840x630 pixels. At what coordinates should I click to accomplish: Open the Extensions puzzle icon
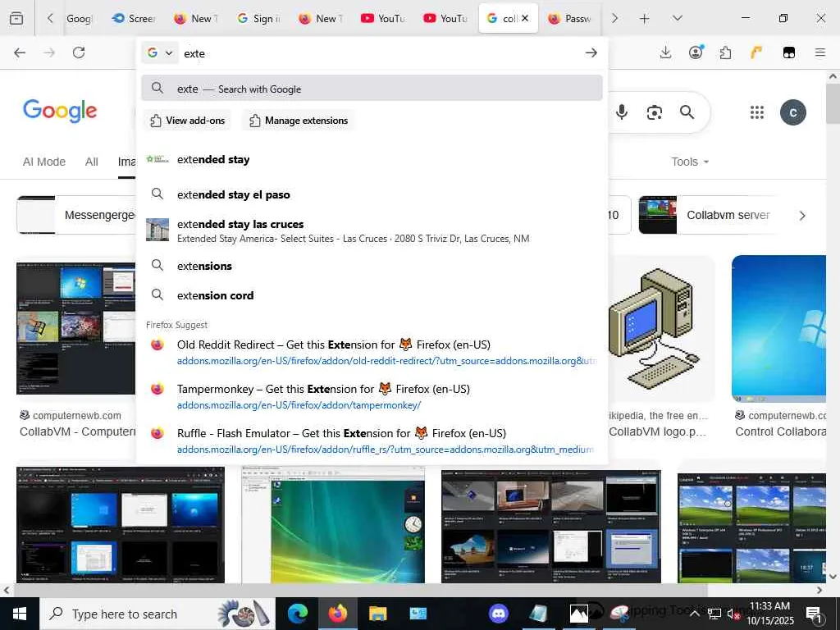coord(725,52)
